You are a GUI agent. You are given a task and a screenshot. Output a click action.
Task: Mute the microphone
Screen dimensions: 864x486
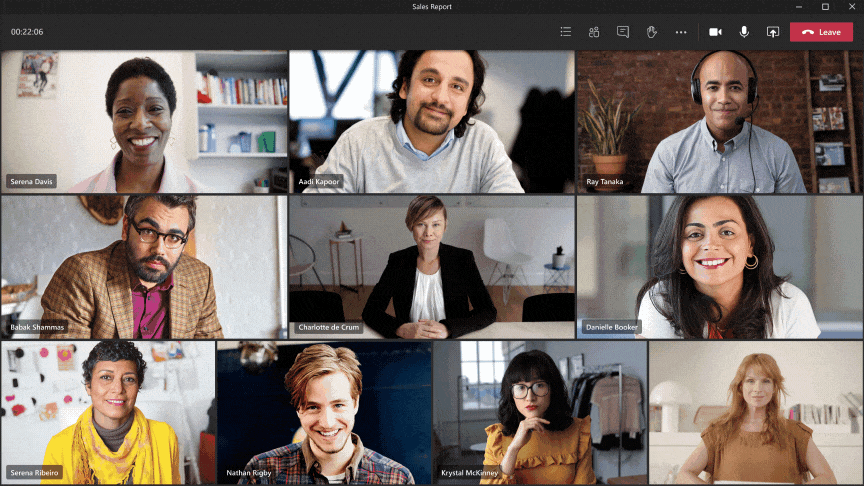(744, 32)
